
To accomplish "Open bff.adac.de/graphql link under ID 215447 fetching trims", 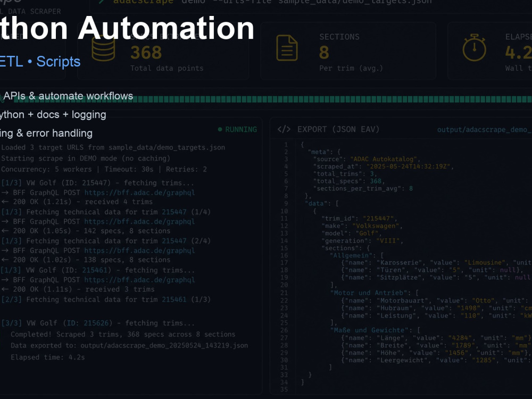I will 139,193.
